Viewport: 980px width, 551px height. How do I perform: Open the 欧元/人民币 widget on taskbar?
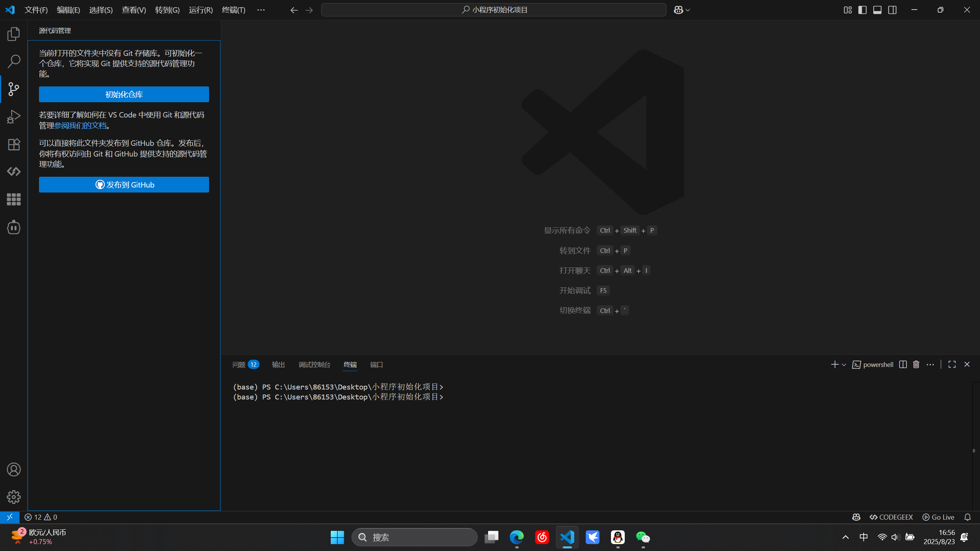click(38, 537)
